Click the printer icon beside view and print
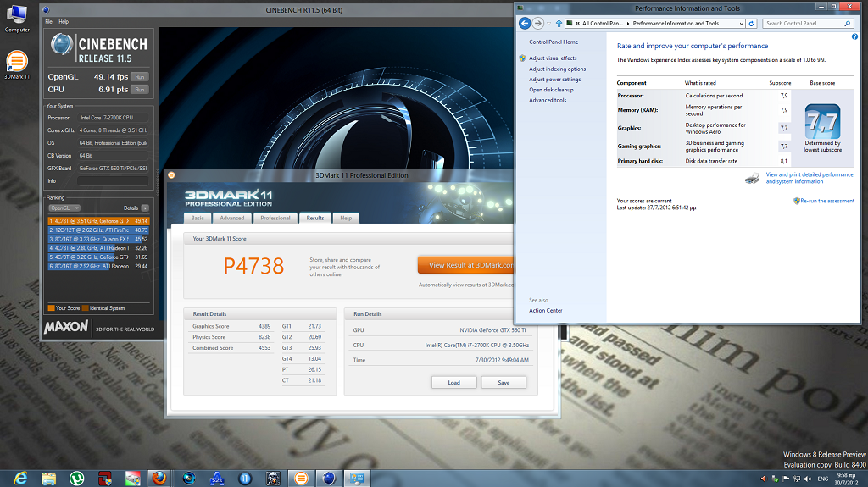 [753, 178]
